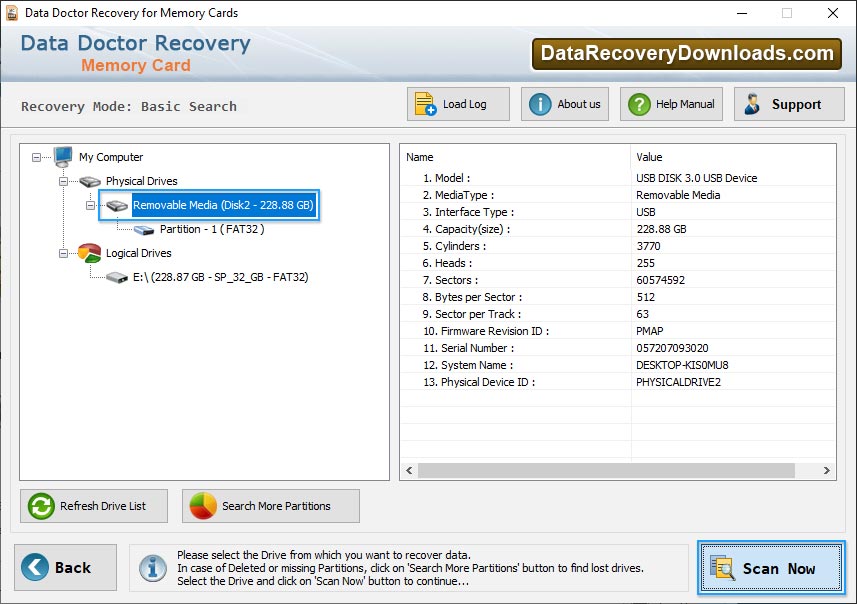Select the Capacity value '228.88 GB'
This screenshot has height=604, width=857.
[x=661, y=229]
